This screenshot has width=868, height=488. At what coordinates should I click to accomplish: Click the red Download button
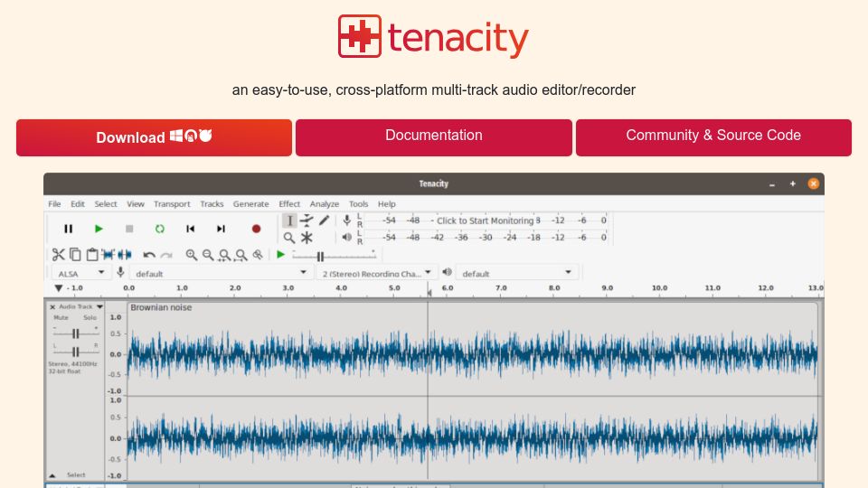[x=154, y=137]
